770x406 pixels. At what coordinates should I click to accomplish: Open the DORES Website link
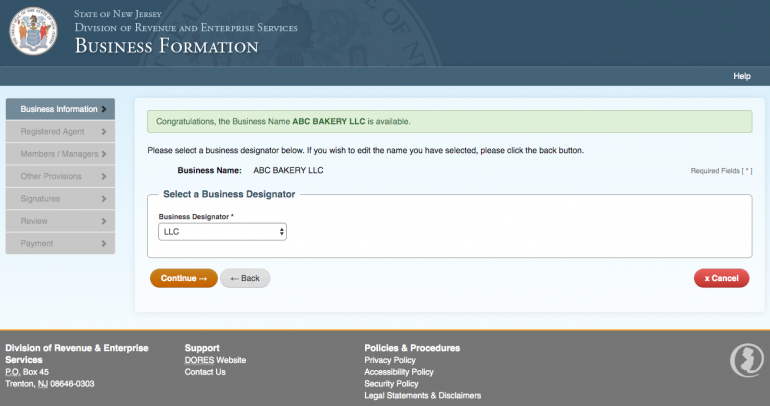(215, 360)
